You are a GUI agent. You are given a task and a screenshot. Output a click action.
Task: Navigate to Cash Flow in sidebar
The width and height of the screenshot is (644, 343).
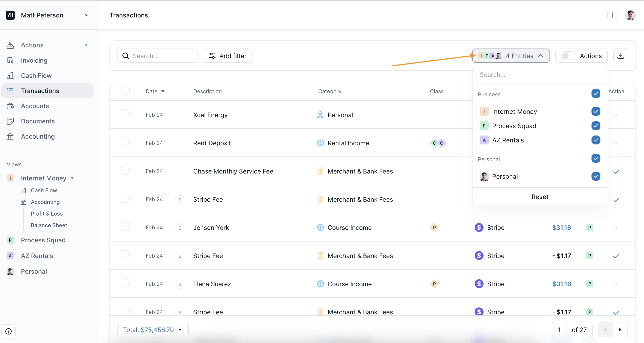(x=36, y=75)
